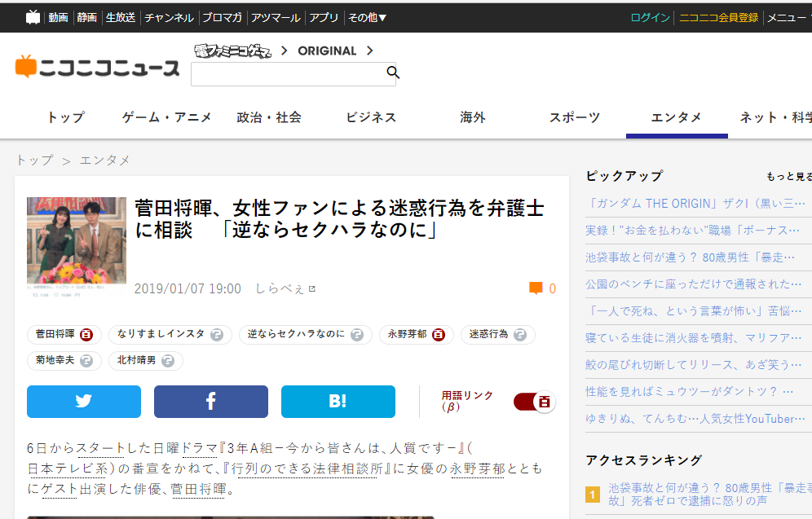Open the ニコニコニュース home logo

pos(97,67)
